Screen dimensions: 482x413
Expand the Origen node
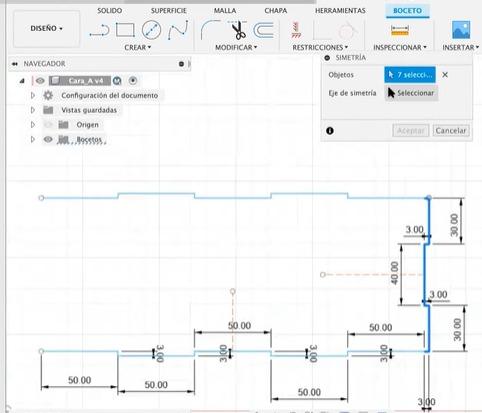33,125
